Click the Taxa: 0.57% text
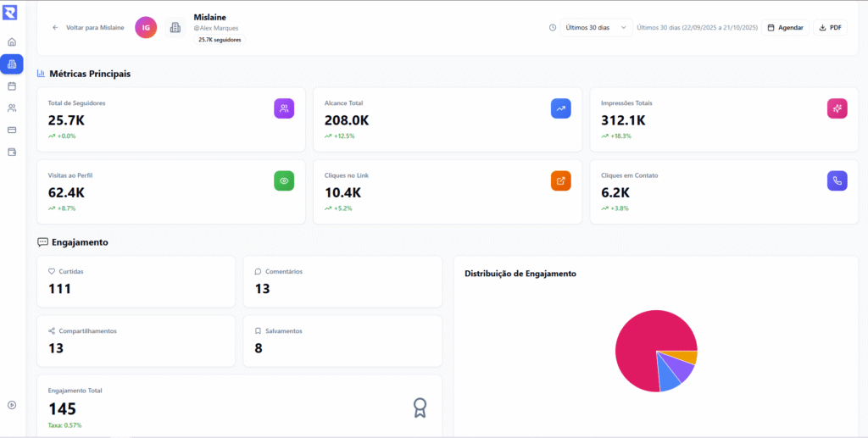This screenshot has width=868, height=438. point(64,425)
